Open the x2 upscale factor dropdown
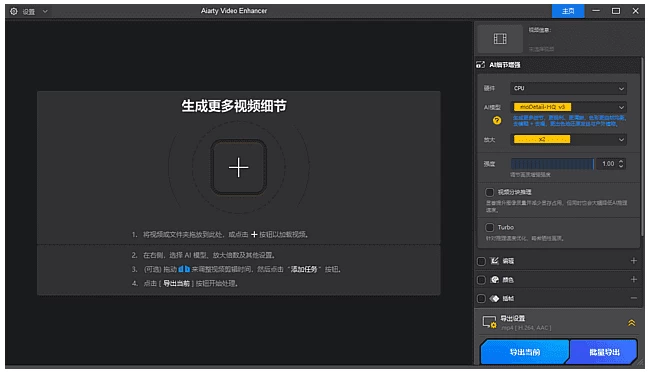This screenshot has width=650, height=373. [568, 139]
